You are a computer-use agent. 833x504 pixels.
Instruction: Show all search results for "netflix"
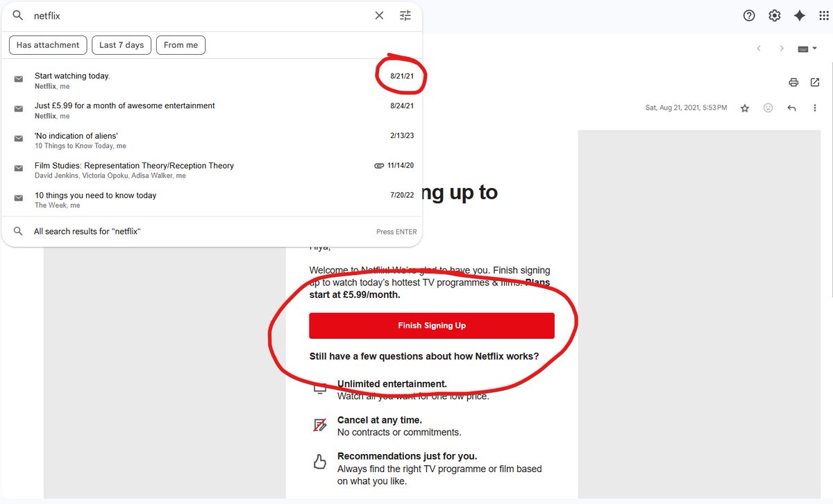(x=212, y=231)
